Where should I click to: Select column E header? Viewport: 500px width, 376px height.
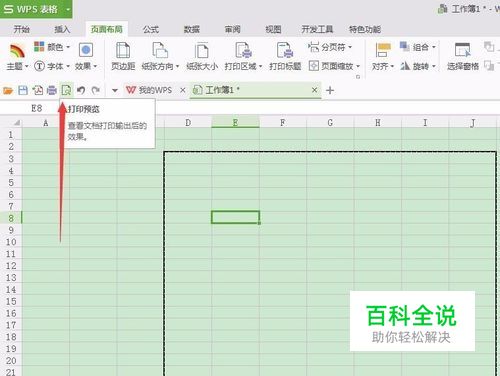(235, 123)
